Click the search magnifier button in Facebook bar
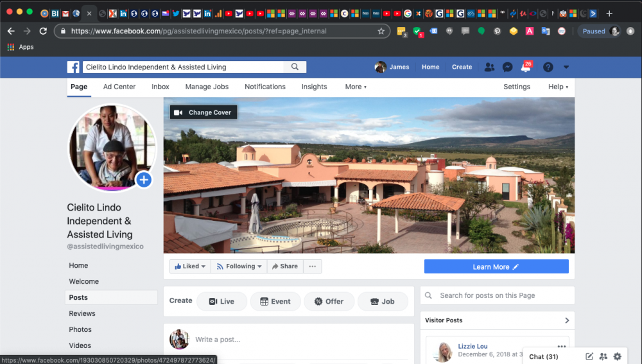 295,67
